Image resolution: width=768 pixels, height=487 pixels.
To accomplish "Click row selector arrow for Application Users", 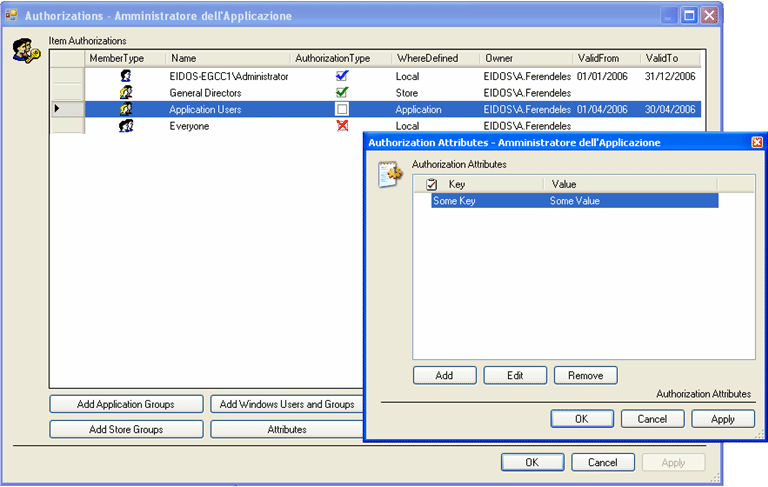I will coord(57,108).
